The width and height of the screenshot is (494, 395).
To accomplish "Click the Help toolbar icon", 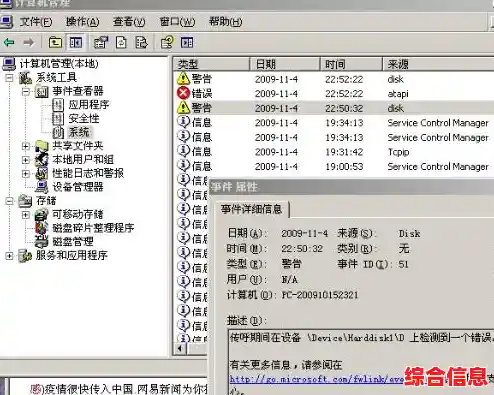I will [167, 42].
